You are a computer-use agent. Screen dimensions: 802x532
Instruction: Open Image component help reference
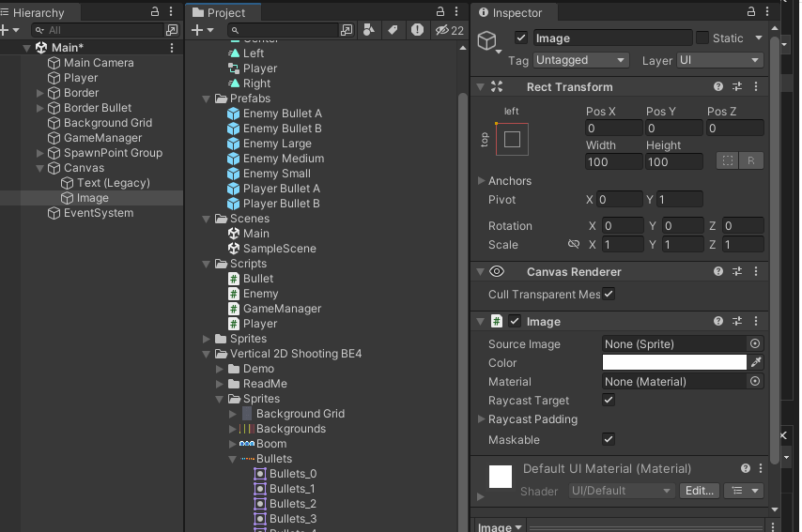718,321
